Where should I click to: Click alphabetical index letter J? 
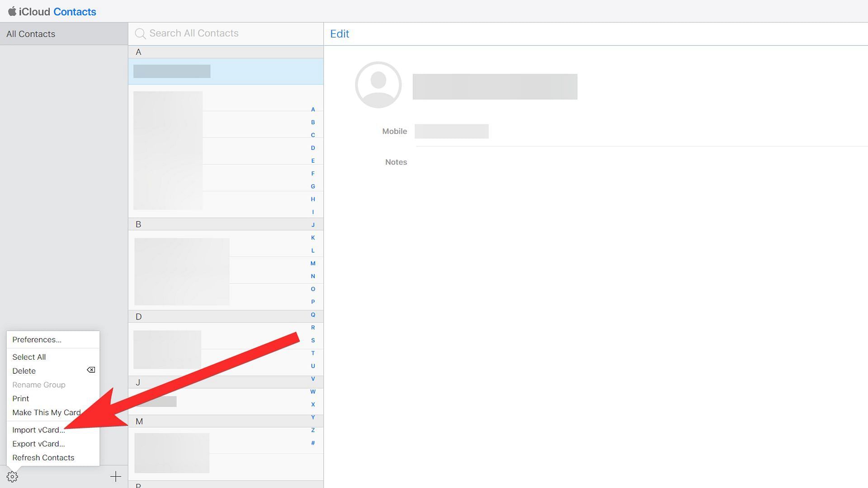pyautogui.click(x=313, y=225)
